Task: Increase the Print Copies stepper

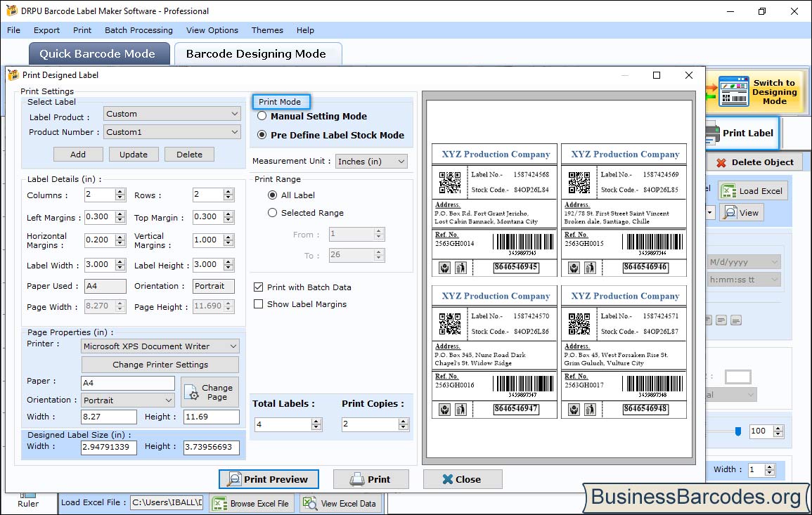Action: click(404, 422)
